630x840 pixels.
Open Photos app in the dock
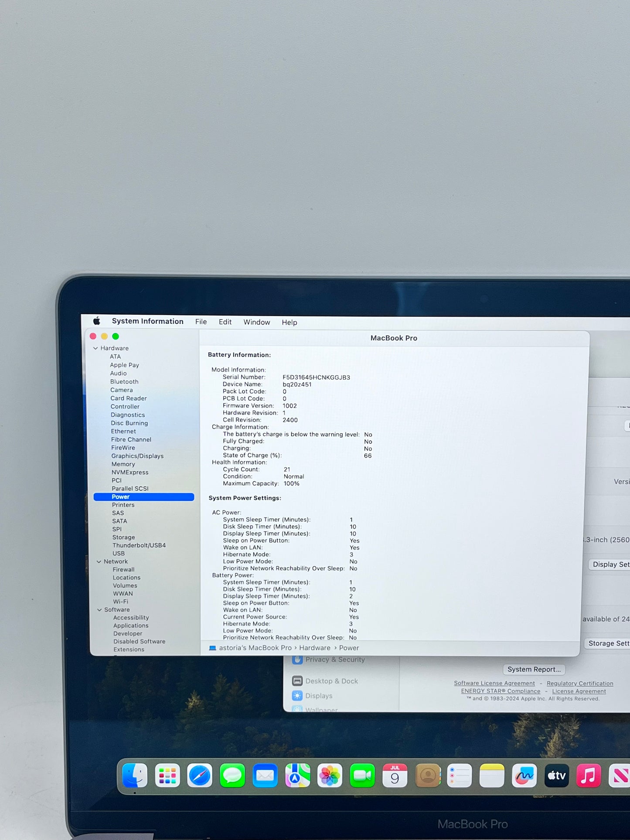tap(330, 775)
